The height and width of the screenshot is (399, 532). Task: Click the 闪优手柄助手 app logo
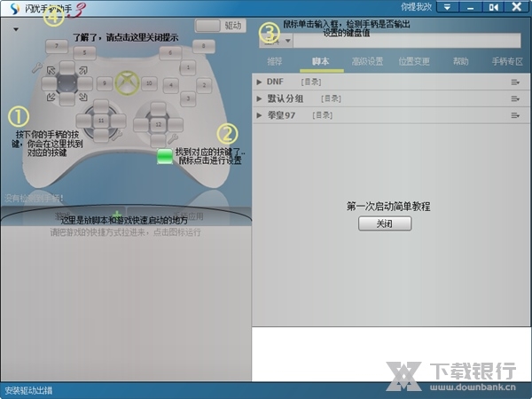(14, 8)
